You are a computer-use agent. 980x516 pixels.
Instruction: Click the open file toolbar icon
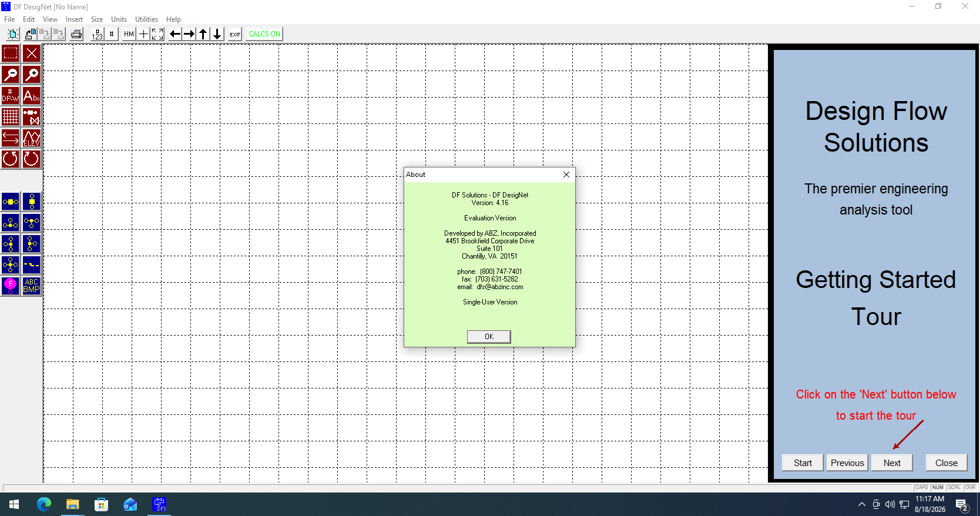click(31, 34)
